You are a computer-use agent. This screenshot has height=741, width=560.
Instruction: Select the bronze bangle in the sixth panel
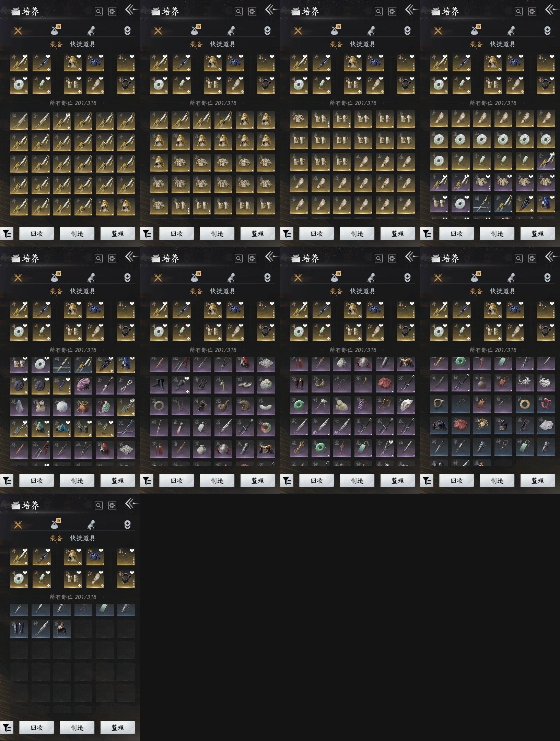[x=159, y=407]
